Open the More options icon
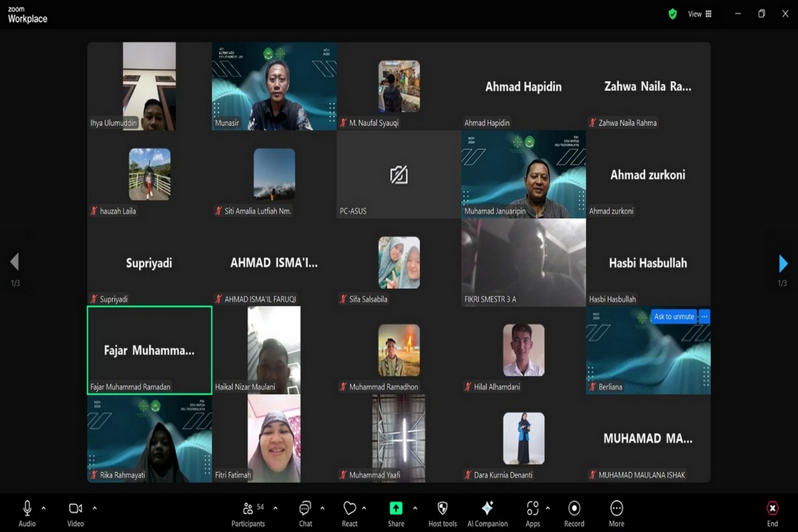The width and height of the screenshot is (798, 532). point(616,508)
